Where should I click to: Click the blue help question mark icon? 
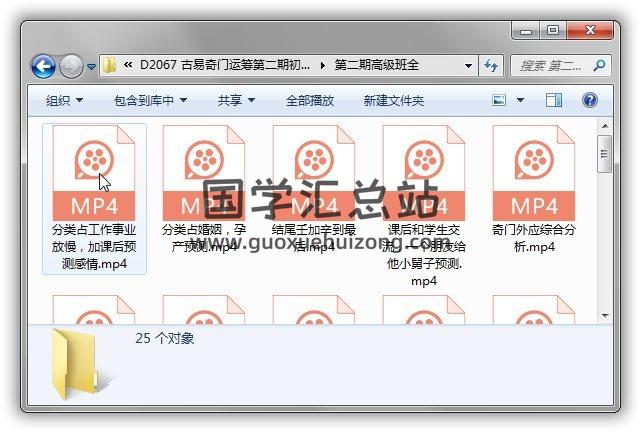[x=589, y=100]
